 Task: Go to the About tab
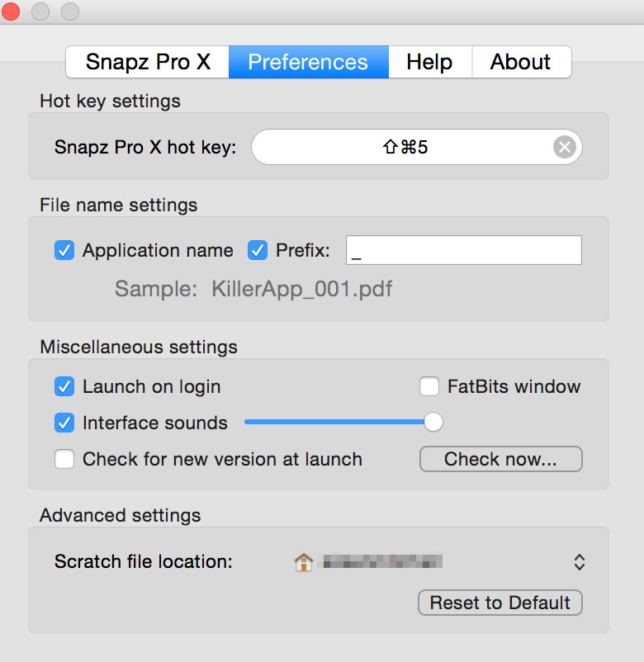click(x=521, y=62)
